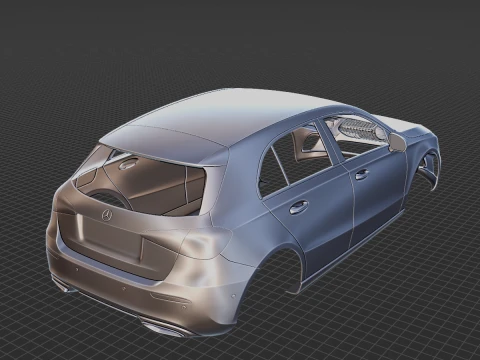This screenshot has height=360, width=480.
Task: Click the side mirror of the car
Action: click(397, 142)
